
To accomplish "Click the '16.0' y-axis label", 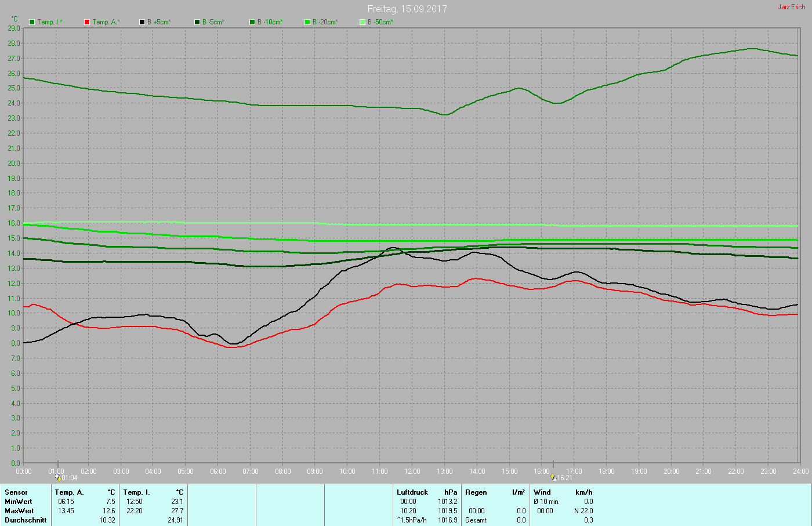I will point(14,223).
